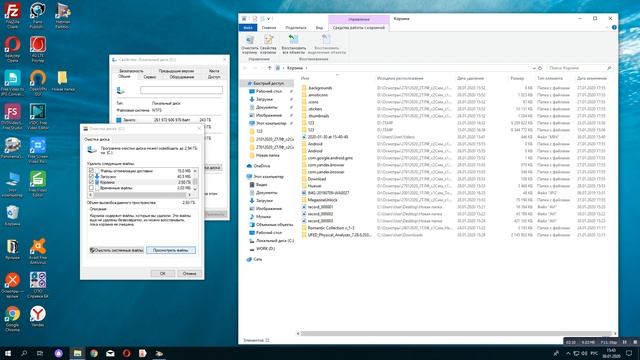Open Оборудование tab in Properties window
Image resolution: width=640 pixels, height=360 pixels.
point(182,77)
